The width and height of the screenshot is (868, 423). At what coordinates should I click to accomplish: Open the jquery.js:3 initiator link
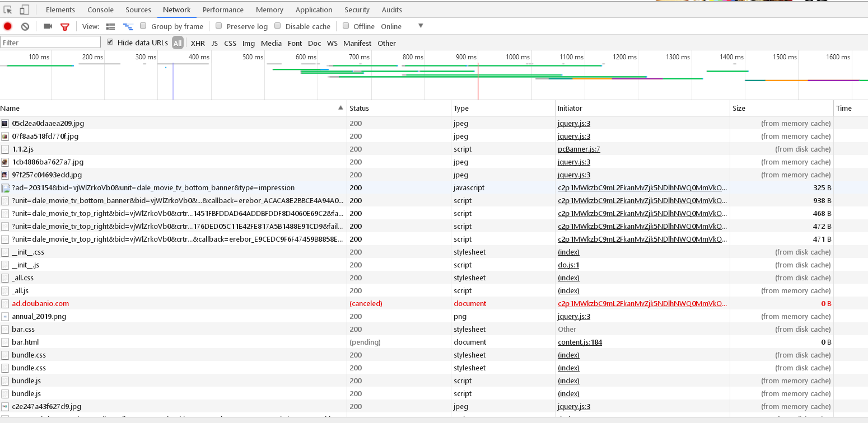tap(574, 123)
